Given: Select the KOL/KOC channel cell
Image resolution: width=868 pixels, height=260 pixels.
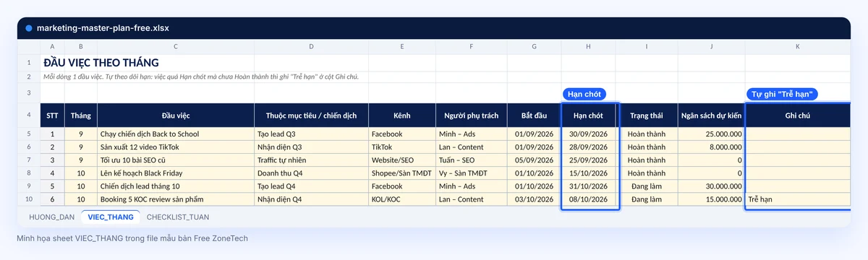Looking at the screenshot, I should click(x=402, y=199).
